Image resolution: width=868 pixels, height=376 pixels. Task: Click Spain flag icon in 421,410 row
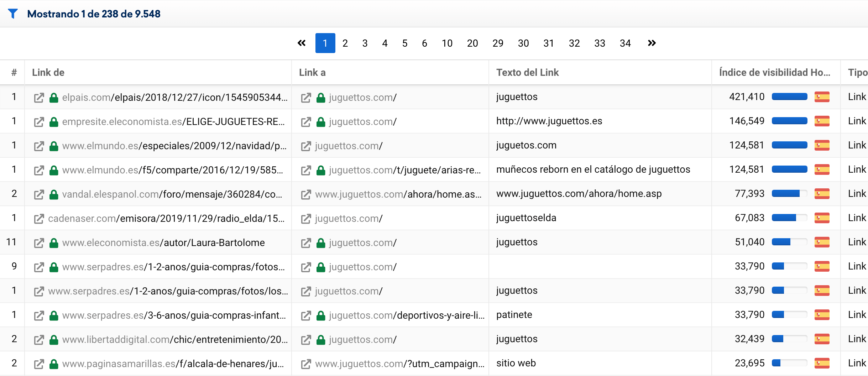point(822,97)
